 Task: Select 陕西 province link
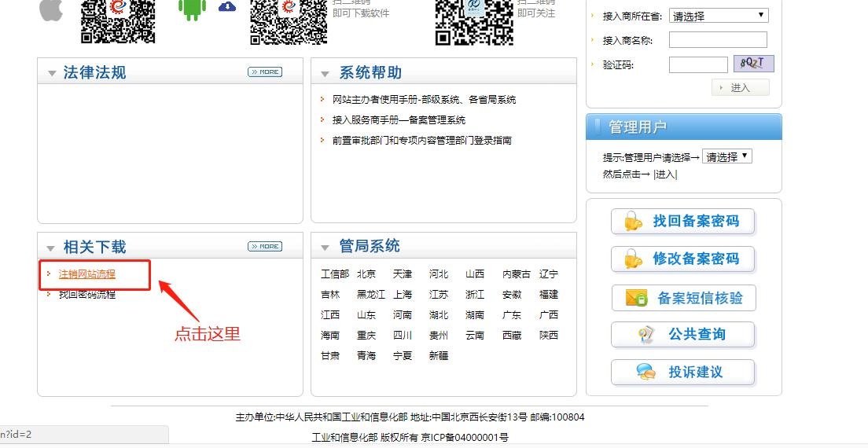549,335
